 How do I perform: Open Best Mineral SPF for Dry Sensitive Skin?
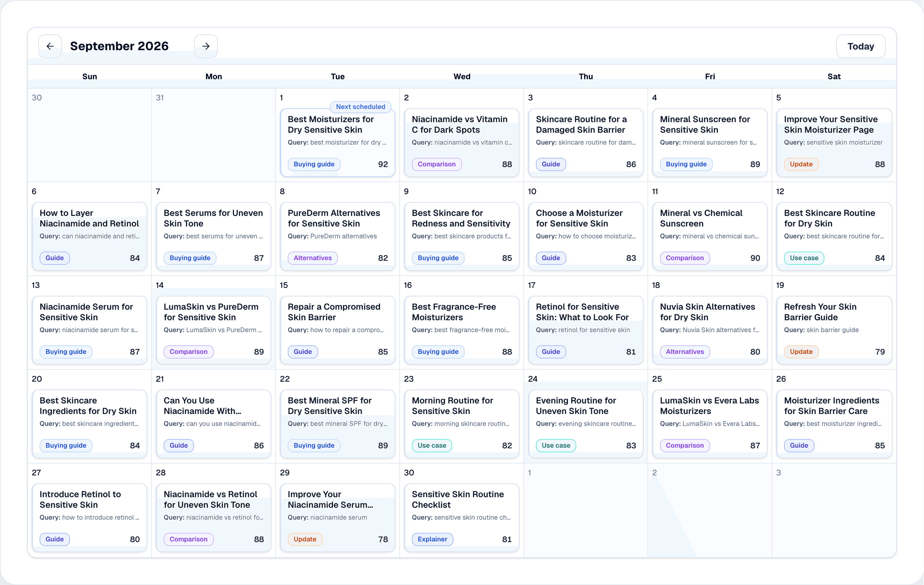tap(338, 424)
